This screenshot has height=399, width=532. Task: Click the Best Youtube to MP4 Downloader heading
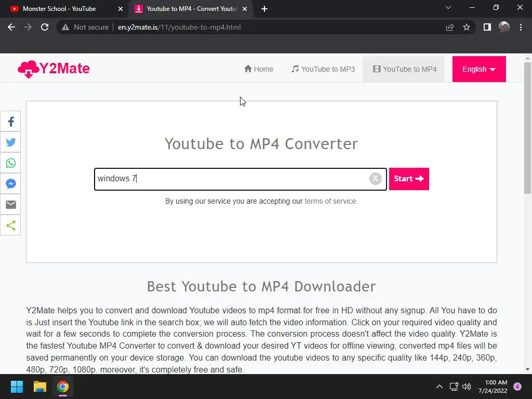[261, 287]
